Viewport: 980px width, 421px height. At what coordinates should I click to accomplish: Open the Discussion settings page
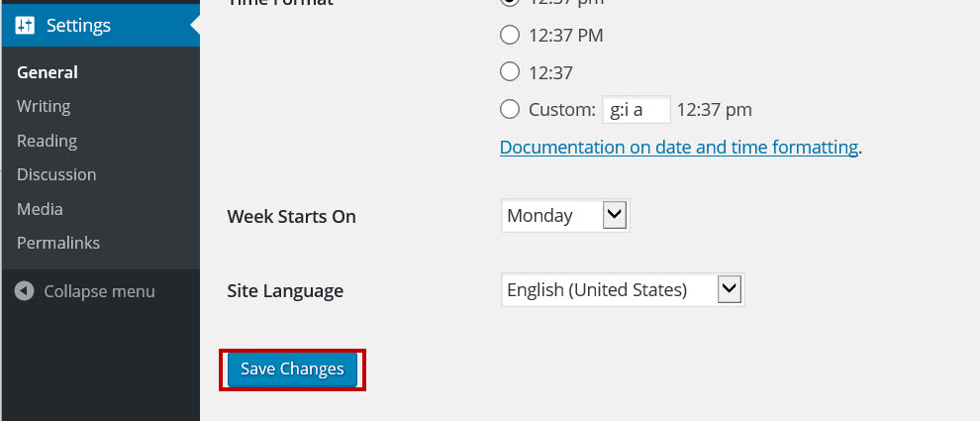56,174
